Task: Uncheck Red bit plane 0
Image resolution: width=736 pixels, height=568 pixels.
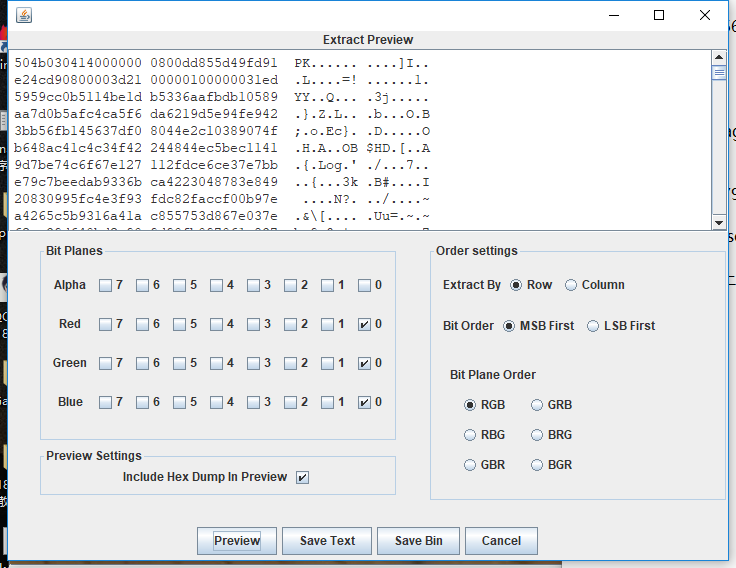Action: click(x=365, y=324)
